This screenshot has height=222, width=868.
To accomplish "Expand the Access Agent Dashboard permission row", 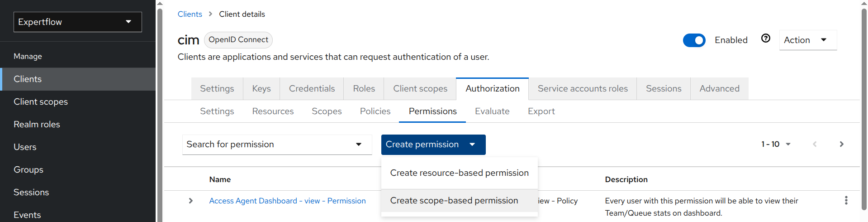I will coord(191,201).
